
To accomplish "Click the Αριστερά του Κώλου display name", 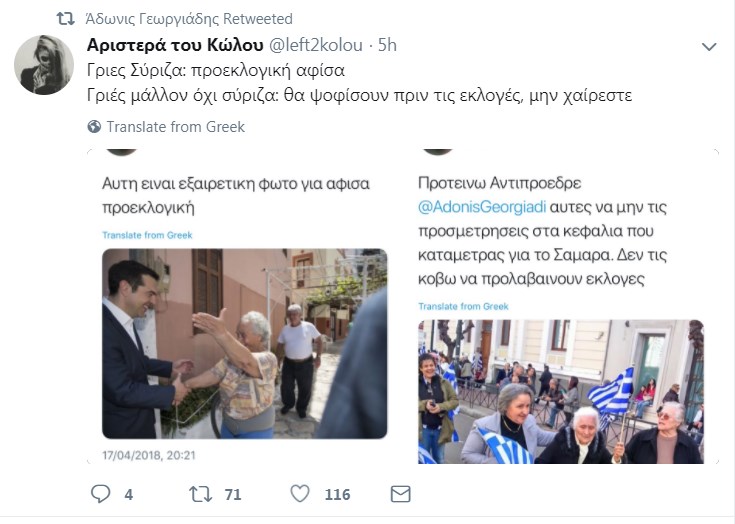I will [x=175, y=45].
